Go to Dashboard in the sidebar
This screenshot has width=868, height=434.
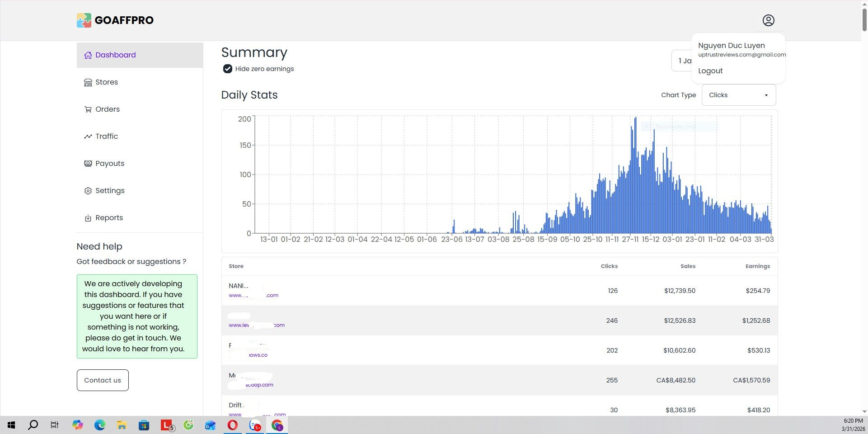(140, 55)
